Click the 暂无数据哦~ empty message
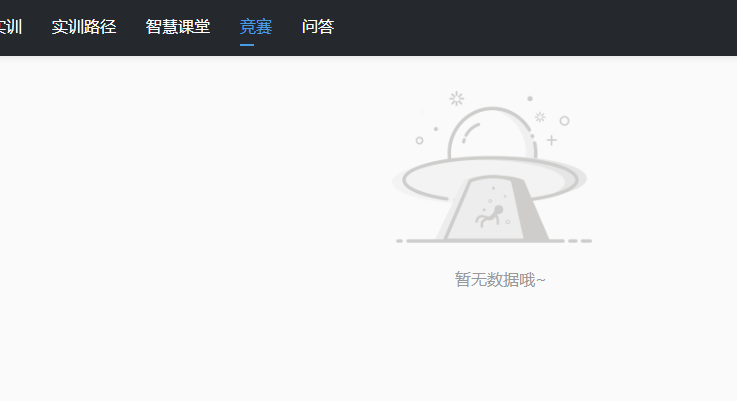Image resolution: width=737 pixels, height=401 pixels. point(500,280)
